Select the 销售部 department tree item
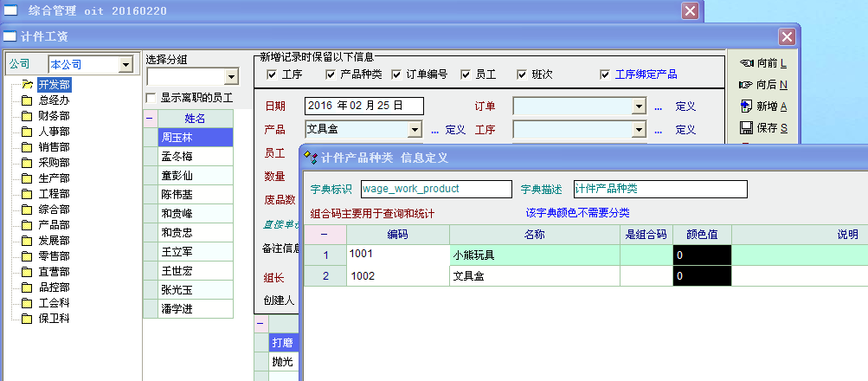The image size is (868, 381). coord(54,147)
